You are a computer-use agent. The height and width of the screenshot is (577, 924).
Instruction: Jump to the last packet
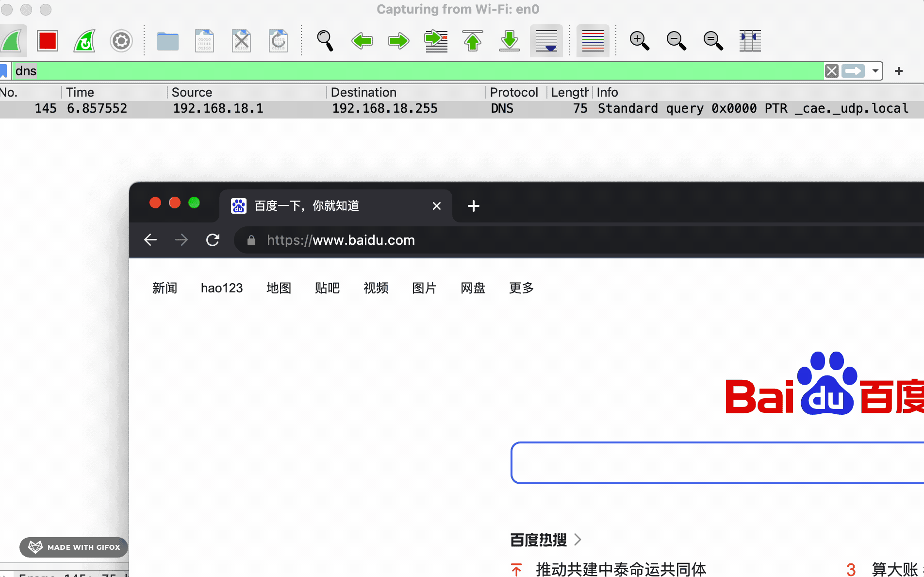coord(510,41)
